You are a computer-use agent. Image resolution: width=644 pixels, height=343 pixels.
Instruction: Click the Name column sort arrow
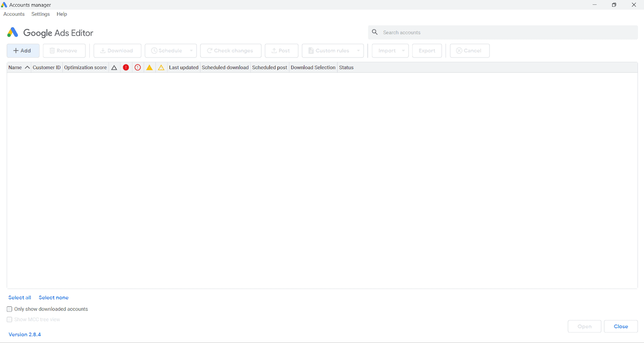(x=27, y=68)
